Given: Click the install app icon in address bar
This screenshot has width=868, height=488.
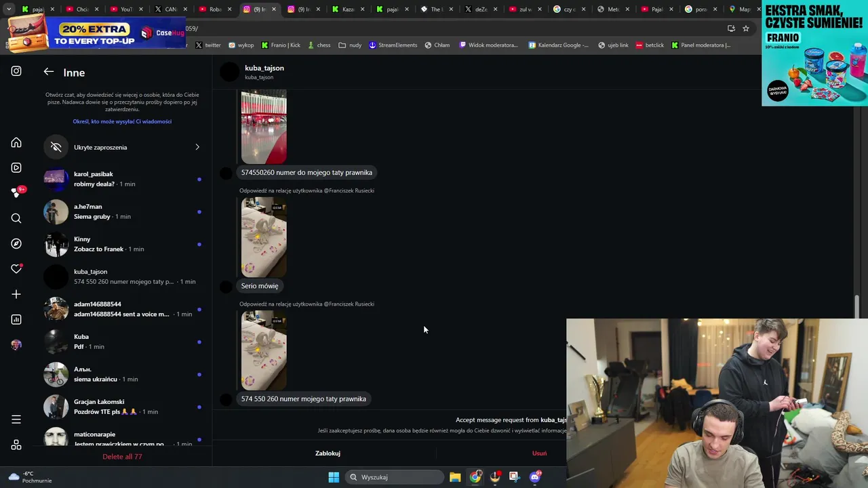Looking at the screenshot, I should [x=731, y=28].
